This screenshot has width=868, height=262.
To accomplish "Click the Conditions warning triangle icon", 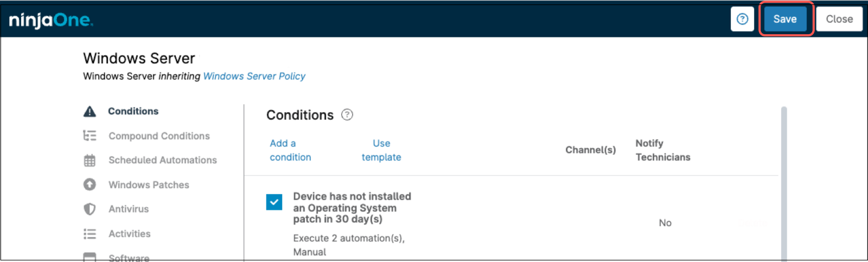I will pyautogui.click(x=90, y=111).
